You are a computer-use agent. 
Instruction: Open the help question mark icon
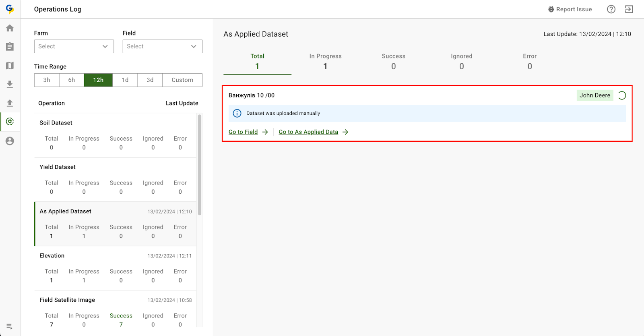[611, 9]
